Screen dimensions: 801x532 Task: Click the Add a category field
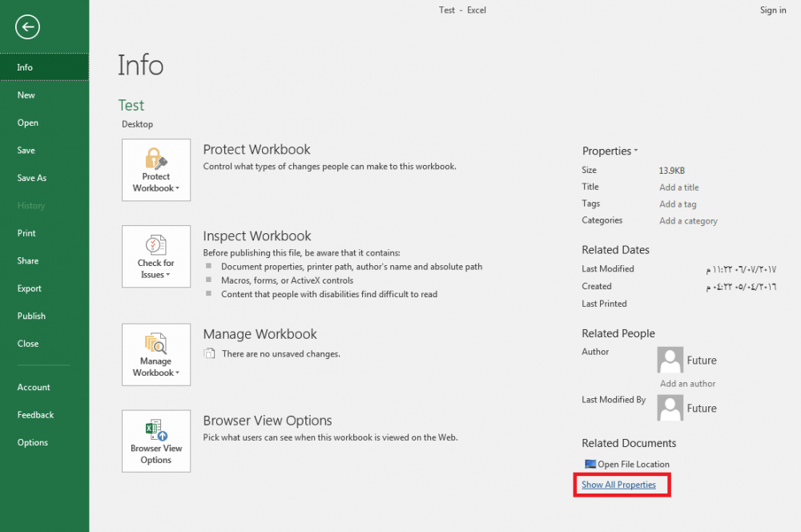688,221
